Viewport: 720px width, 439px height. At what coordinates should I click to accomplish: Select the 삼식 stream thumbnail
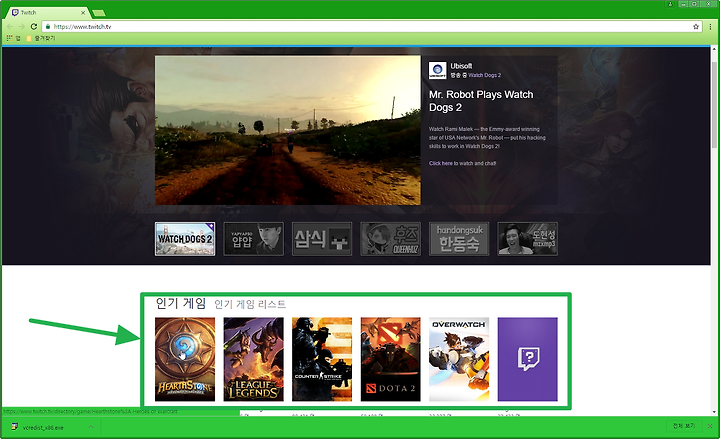tap(322, 239)
